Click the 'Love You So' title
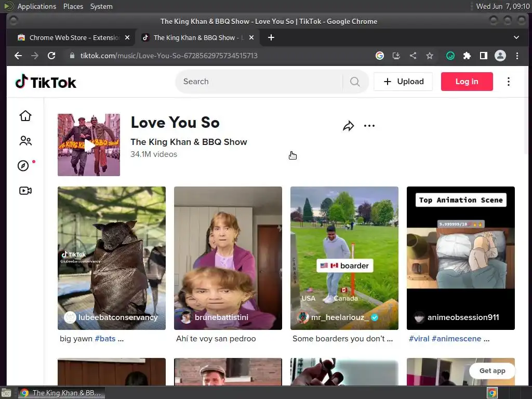This screenshot has width=532, height=399. (x=175, y=123)
